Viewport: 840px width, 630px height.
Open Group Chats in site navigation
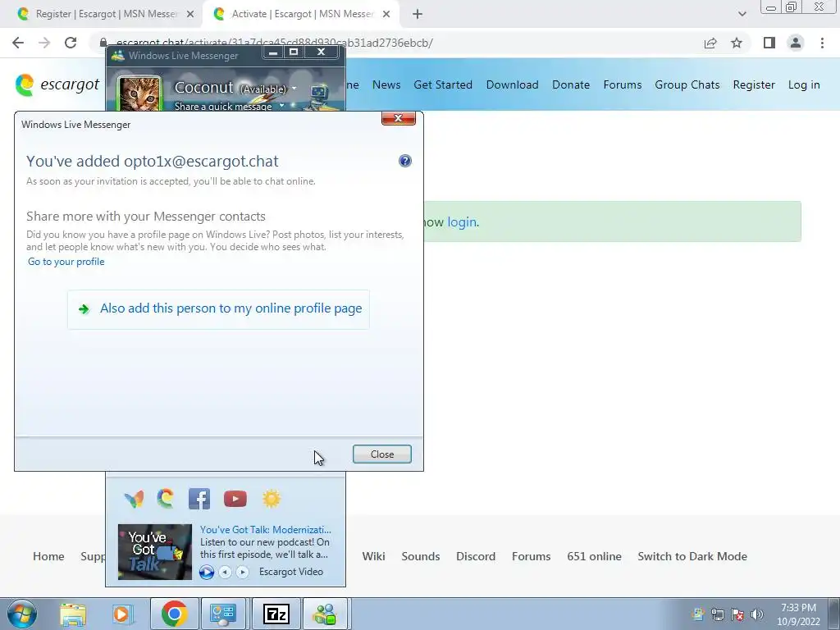point(687,84)
